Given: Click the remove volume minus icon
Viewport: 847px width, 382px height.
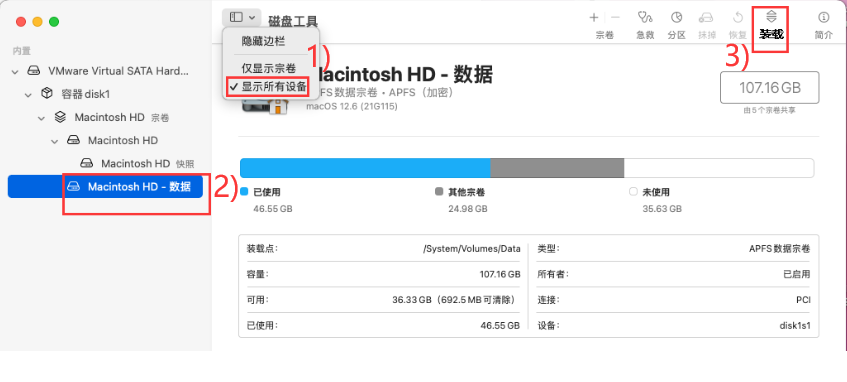Looking at the screenshot, I should pyautogui.click(x=615, y=18).
